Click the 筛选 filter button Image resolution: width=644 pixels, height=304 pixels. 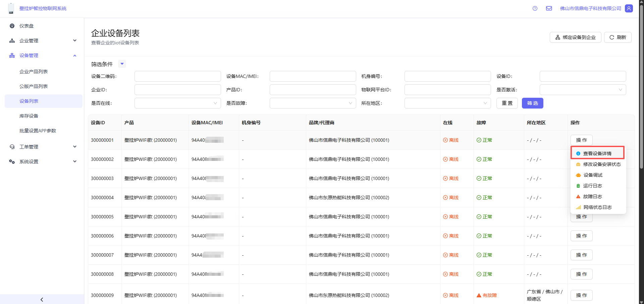point(532,103)
